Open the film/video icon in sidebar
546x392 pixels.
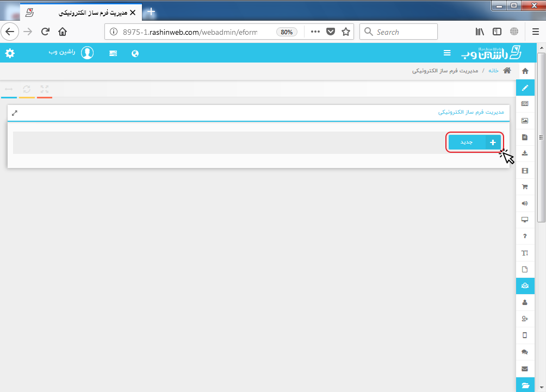coord(525,171)
